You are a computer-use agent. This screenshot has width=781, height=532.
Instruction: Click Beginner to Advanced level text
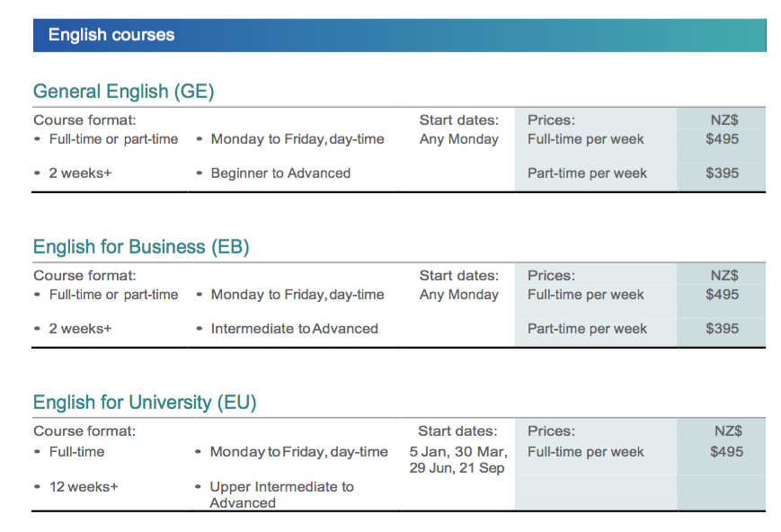280,173
